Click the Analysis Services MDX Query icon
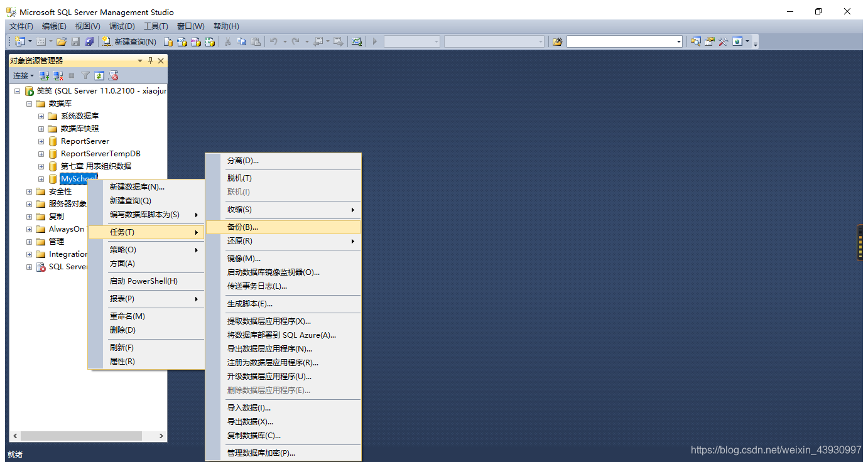Screen dimensions: 868x462 click(182, 41)
